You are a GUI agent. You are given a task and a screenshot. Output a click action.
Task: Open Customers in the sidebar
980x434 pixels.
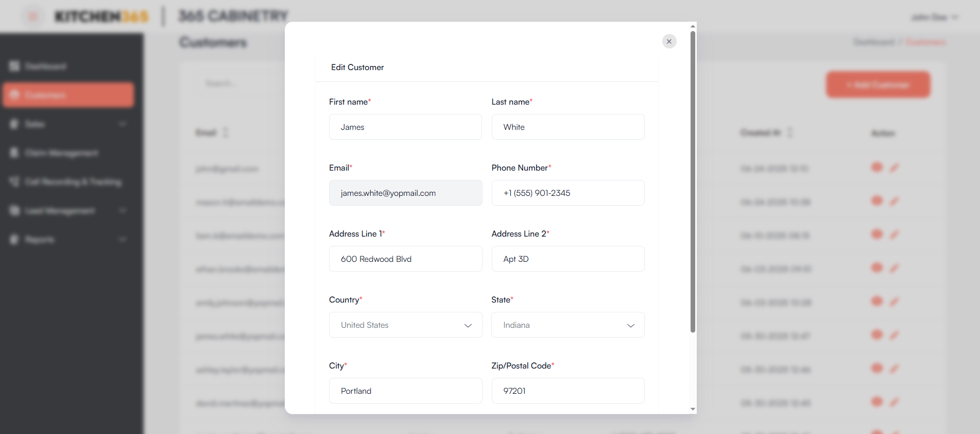68,95
